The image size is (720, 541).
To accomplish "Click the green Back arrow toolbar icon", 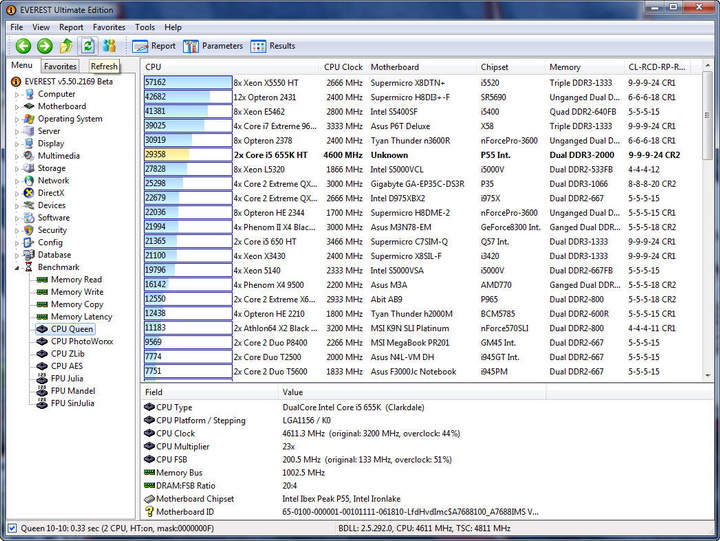I will [x=23, y=46].
